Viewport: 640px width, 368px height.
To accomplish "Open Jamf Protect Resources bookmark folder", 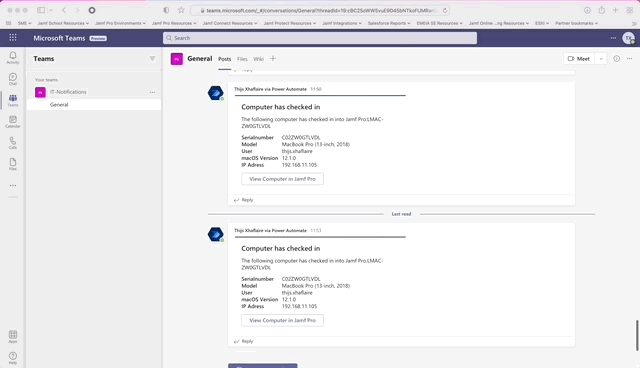I will tap(290, 23).
